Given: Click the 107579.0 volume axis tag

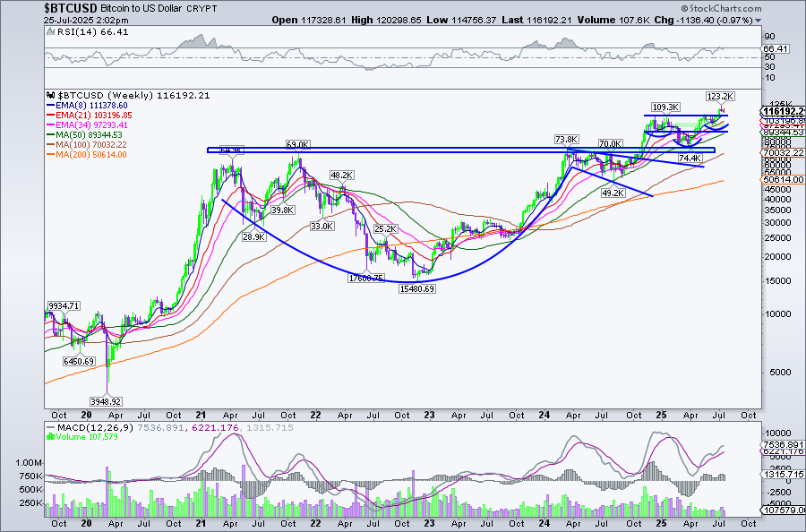Looking at the screenshot, I should [x=782, y=511].
